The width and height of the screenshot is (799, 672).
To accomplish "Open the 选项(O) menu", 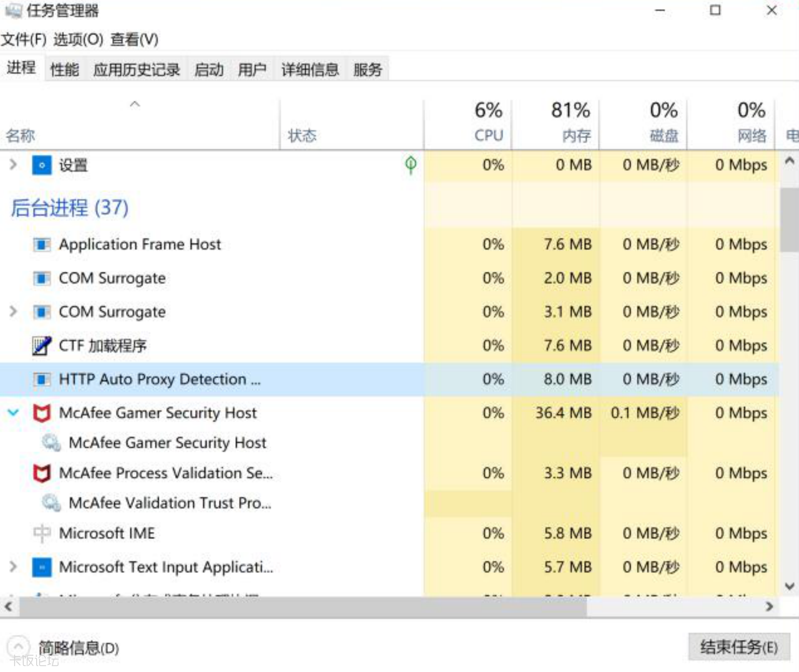I will point(78,39).
